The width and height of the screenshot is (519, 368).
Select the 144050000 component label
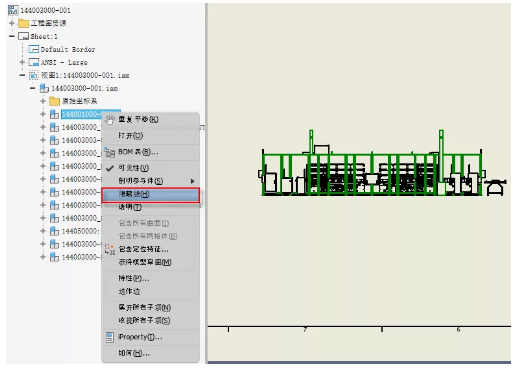coord(81,231)
